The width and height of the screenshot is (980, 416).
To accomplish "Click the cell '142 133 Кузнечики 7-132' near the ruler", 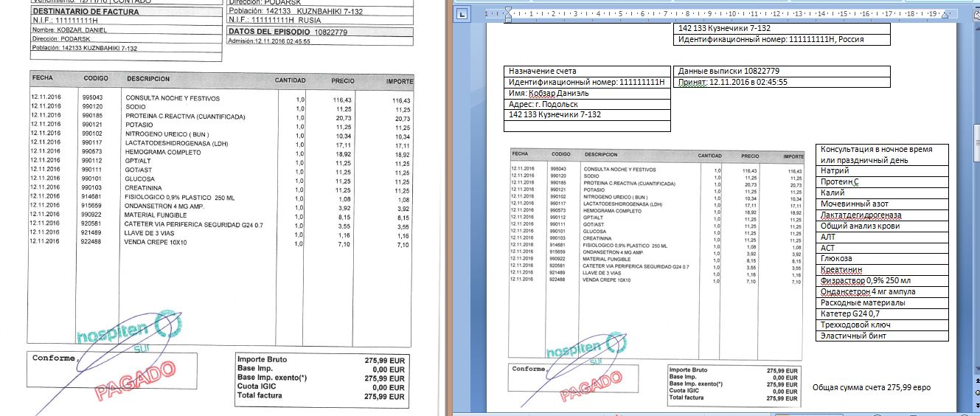I will coord(782,28).
